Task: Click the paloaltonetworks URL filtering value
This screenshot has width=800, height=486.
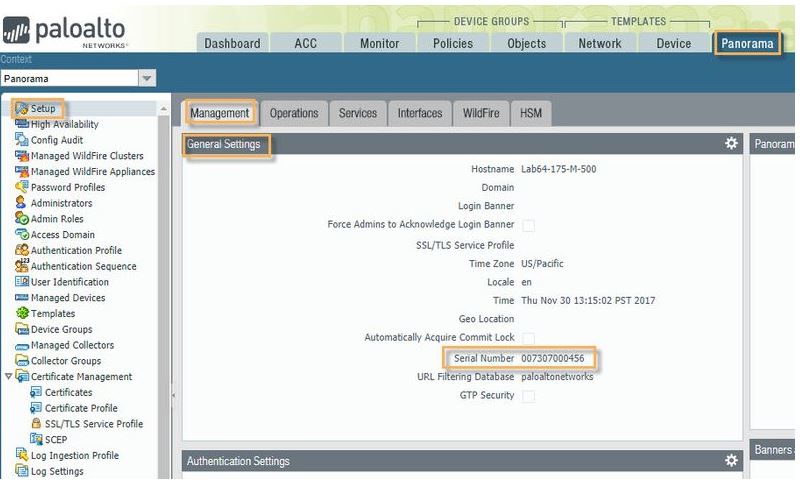Action: pyautogui.click(x=557, y=376)
